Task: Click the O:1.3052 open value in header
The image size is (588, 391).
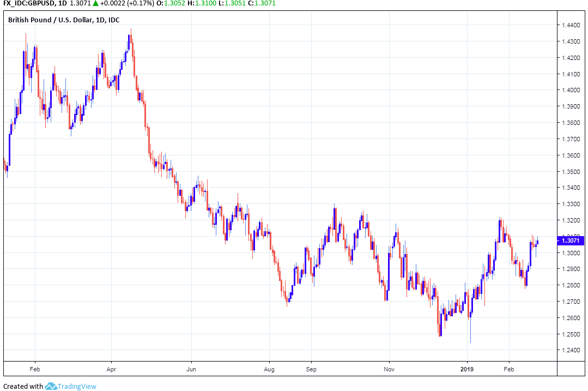Action: click(174, 4)
